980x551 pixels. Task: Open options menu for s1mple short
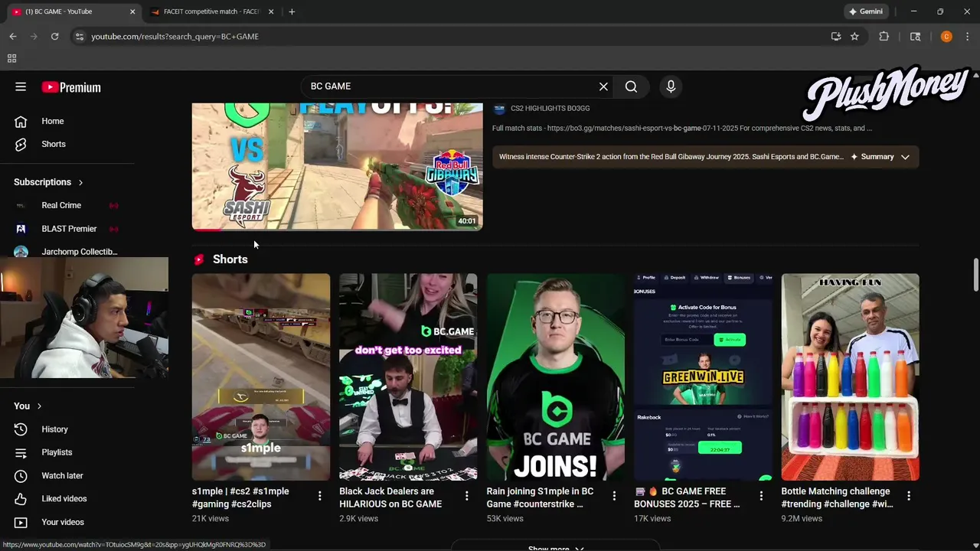[319, 496]
